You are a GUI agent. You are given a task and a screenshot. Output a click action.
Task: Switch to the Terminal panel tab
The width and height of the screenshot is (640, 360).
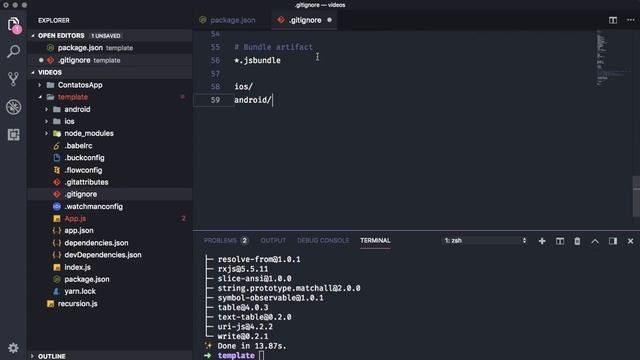pos(375,240)
